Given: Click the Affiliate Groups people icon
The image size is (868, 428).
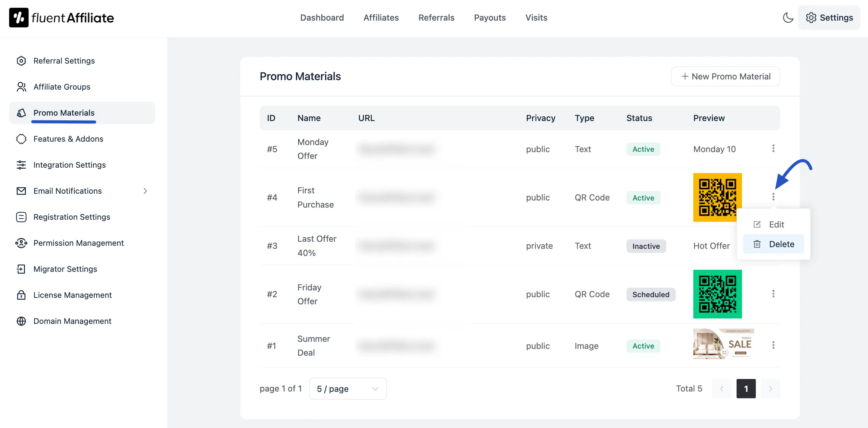Looking at the screenshot, I should pyautogui.click(x=21, y=87).
